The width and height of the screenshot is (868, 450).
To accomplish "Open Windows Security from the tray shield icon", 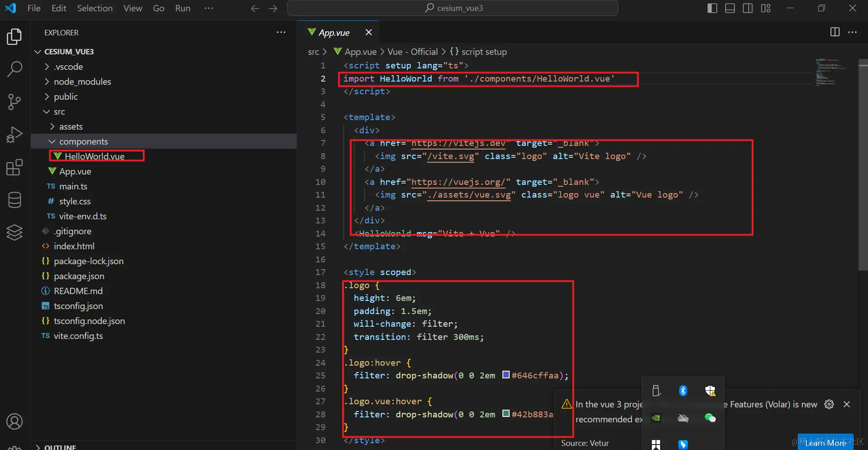I will click(x=710, y=391).
